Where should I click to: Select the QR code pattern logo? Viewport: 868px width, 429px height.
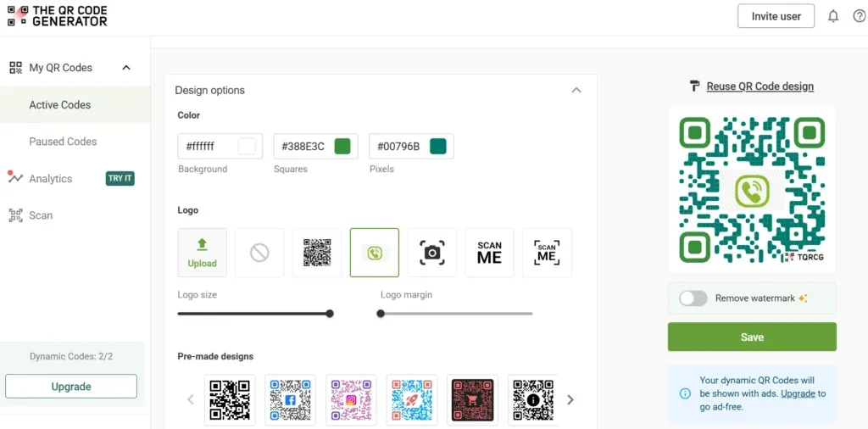pyautogui.click(x=317, y=253)
